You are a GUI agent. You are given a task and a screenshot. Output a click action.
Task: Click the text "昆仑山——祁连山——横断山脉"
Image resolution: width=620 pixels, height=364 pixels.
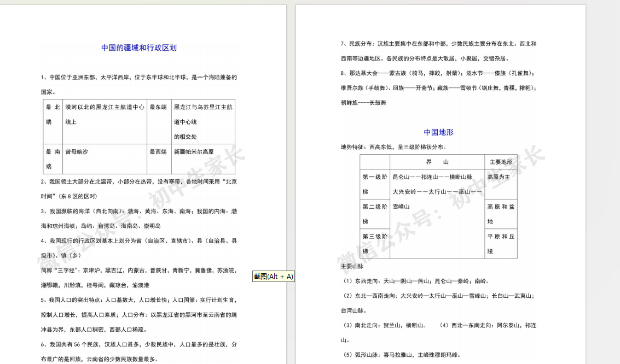pyautogui.click(x=432, y=177)
